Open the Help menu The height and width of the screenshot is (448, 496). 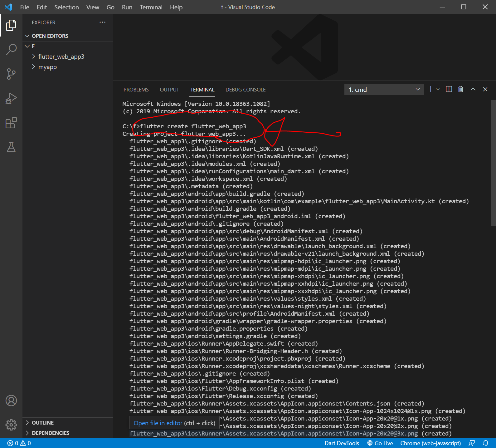tap(176, 7)
